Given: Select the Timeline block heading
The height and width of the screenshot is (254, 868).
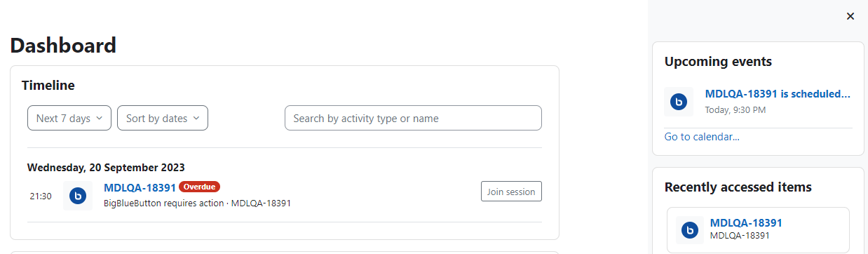Looking at the screenshot, I should tap(48, 86).
